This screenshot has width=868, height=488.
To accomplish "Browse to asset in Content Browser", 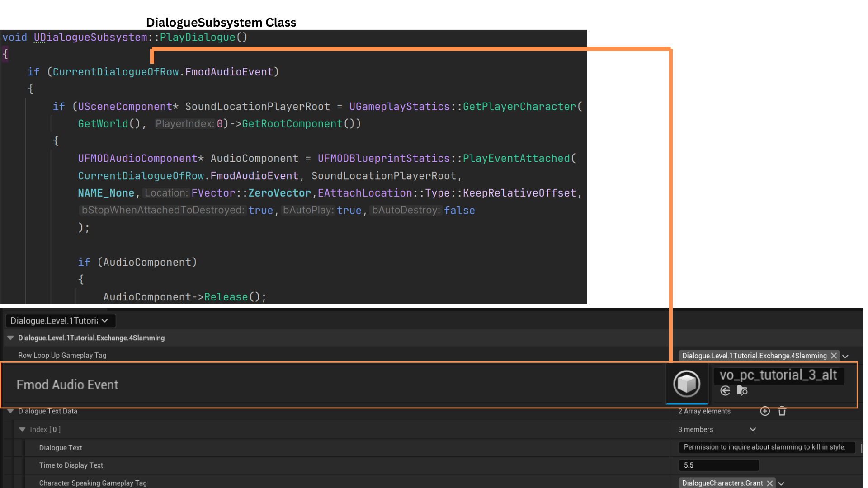I will click(x=742, y=391).
